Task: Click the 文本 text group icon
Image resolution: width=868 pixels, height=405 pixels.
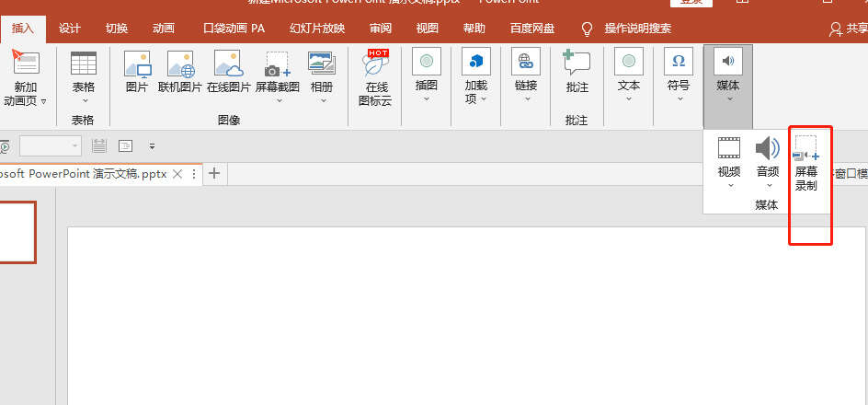Action: 628,61
